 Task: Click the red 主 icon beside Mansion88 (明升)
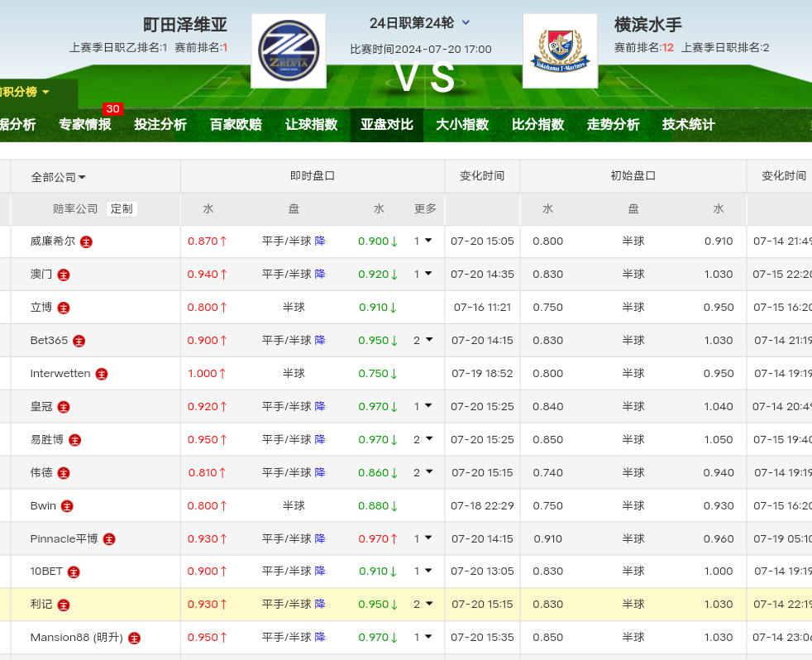click(134, 638)
